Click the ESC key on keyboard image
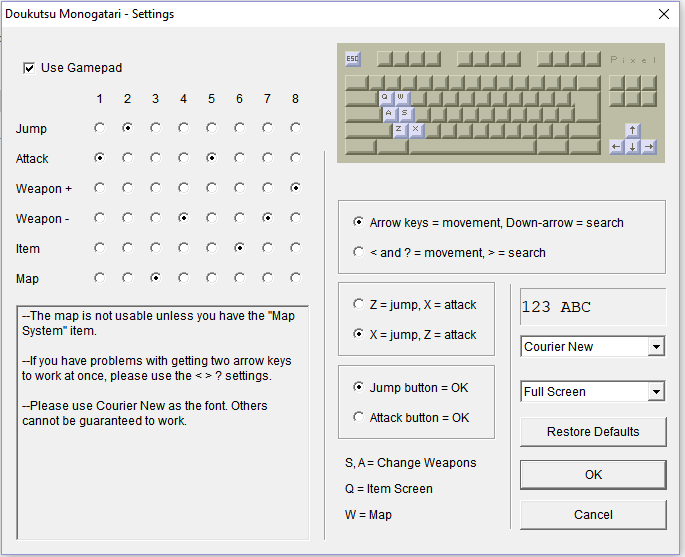Image resolution: width=685 pixels, height=557 pixels. click(x=353, y=59)
